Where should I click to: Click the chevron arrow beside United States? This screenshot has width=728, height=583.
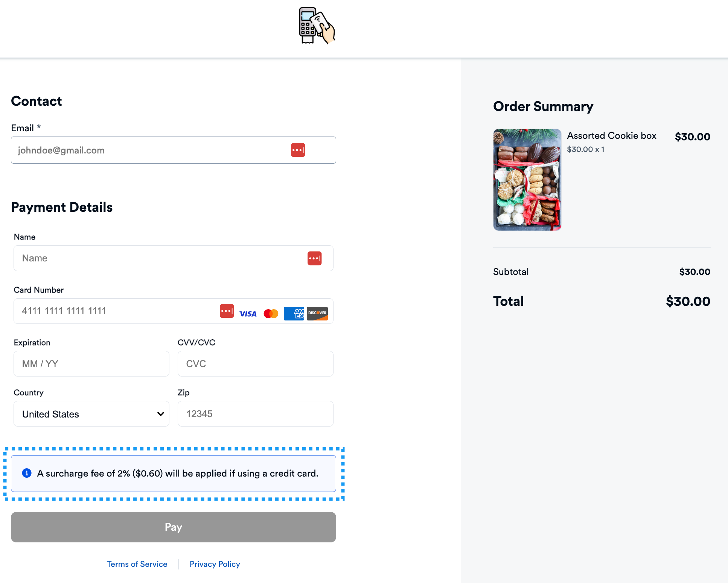tap(161, 414)
